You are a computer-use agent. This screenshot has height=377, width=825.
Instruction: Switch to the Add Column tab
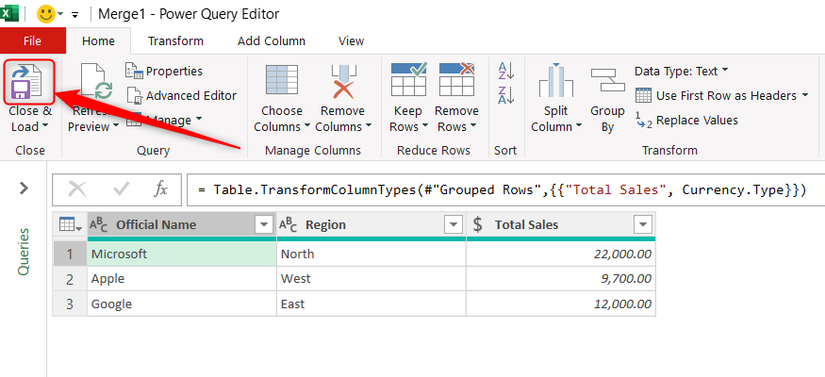271,41
